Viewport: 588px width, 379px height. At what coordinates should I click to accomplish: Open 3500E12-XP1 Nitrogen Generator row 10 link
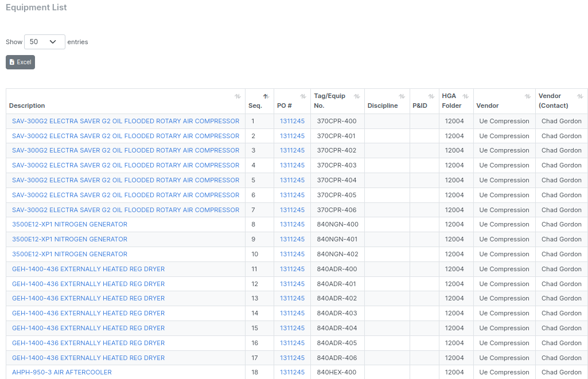(70, 254)
